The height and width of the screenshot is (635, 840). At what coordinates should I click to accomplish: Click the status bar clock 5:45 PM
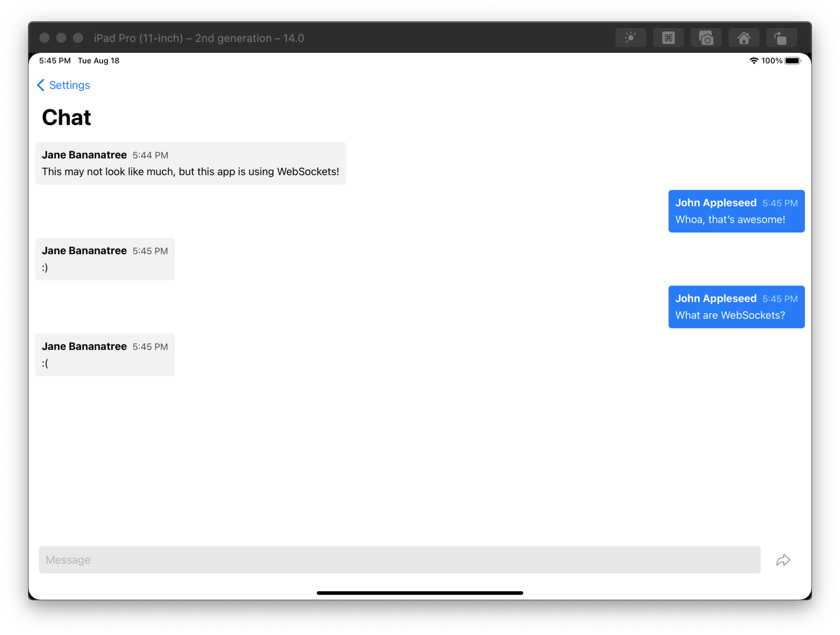[x=55, y=61]
